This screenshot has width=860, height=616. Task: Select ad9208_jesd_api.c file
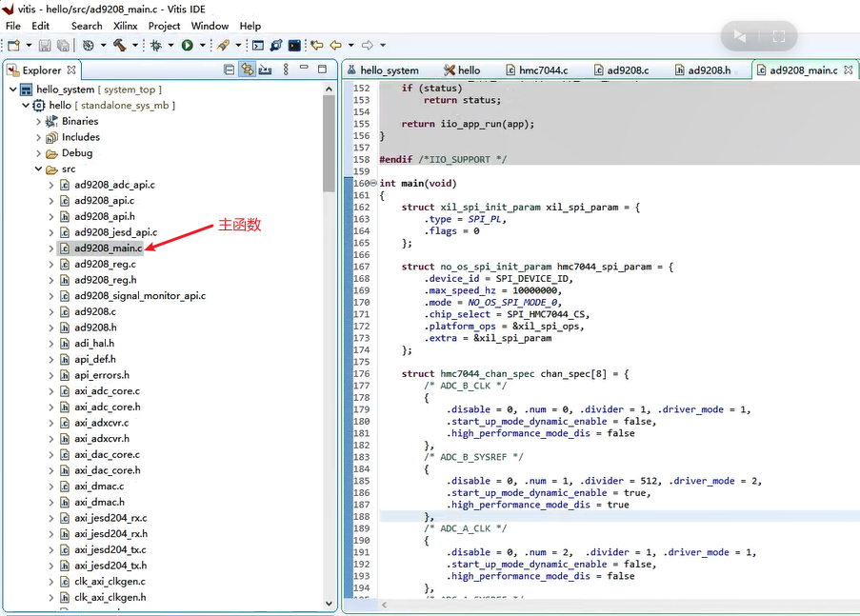click(x=116, y=232)
